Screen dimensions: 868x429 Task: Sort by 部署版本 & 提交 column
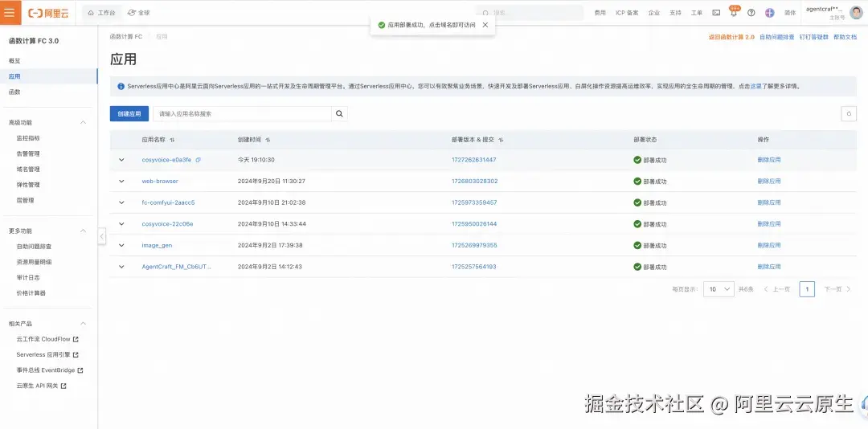point(501,140)
